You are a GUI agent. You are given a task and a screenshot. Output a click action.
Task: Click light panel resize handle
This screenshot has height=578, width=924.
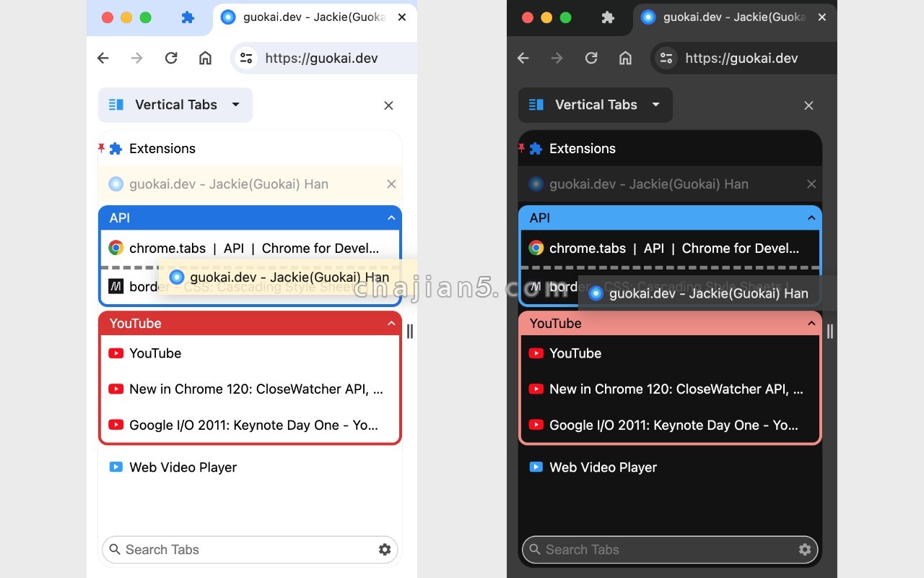[x=410, y=332]
